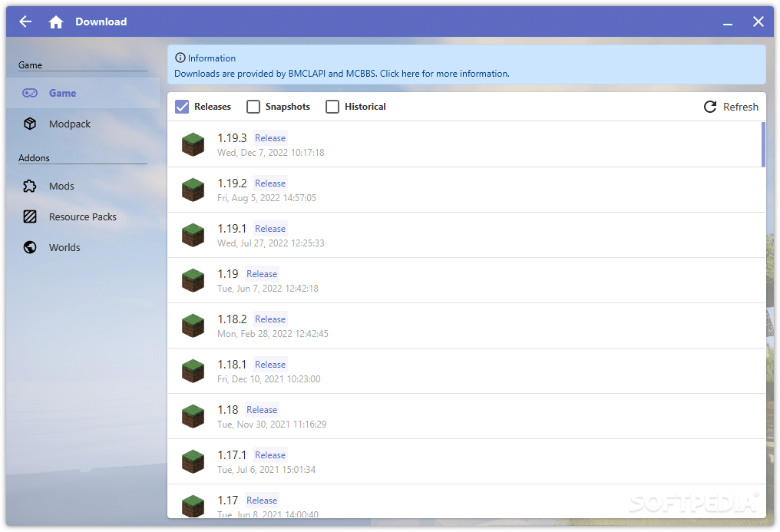Open Modpack box icon in sidebar
Viewport: 780px width, 532px height.
pos(30,124)
